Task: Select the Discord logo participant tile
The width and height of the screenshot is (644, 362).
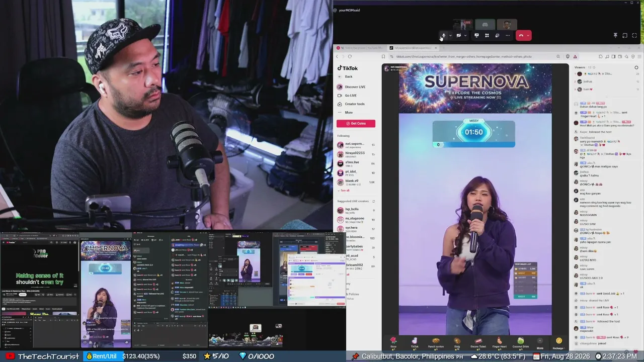Action: pyautogui.click(x=485, y=25)
